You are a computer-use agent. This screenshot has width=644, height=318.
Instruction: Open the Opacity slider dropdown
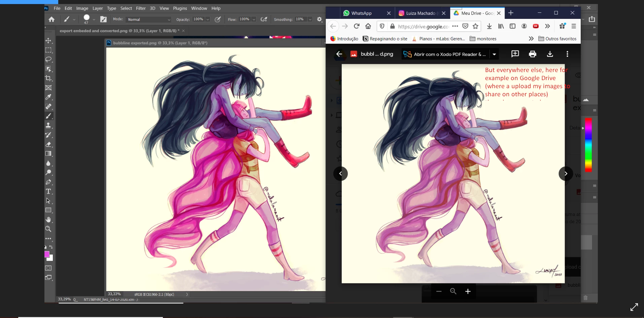[x=208, y=20]
